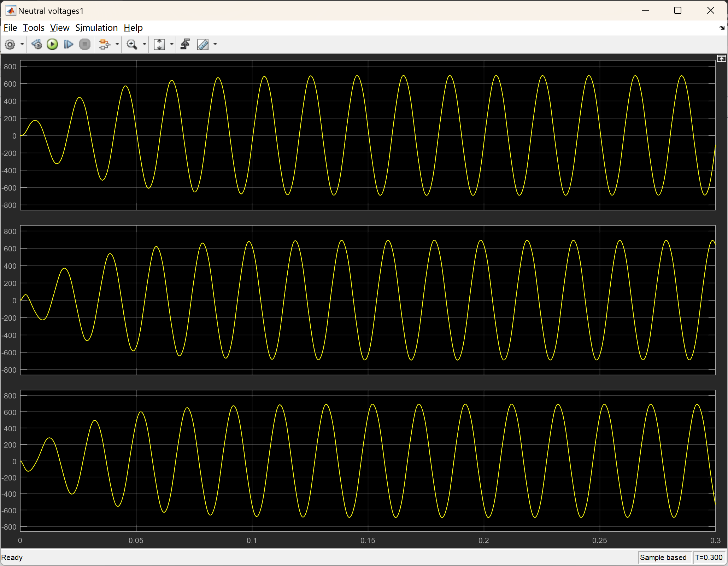Toggle the Cursor Measurements ruler icon
This screenshot has width=728, height=566.
[203, 45]
